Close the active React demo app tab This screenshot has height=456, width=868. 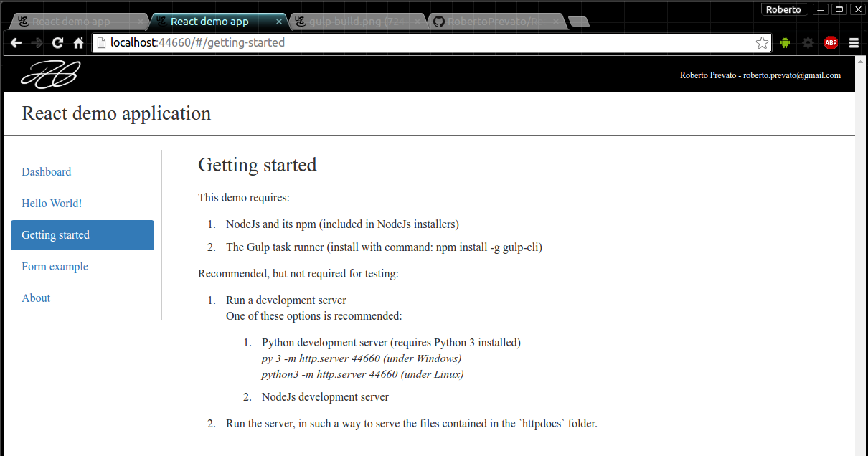279,22
